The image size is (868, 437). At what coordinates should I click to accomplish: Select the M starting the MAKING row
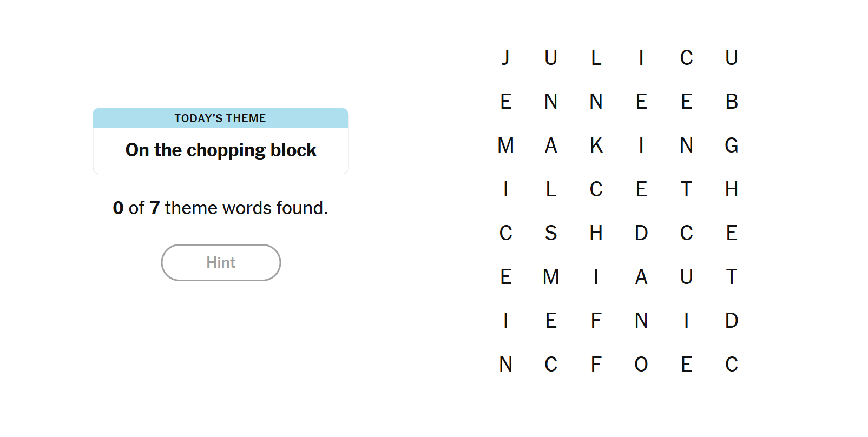click(x=505, y=145)
